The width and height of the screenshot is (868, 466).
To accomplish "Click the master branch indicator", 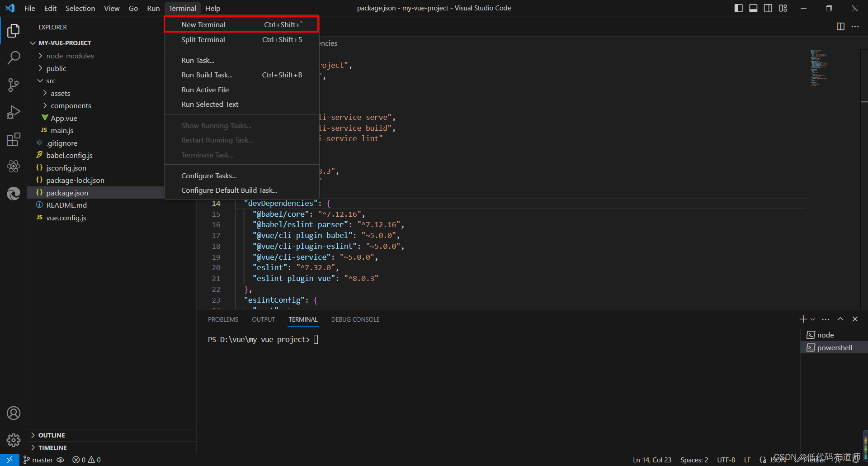I will (38, 460).
